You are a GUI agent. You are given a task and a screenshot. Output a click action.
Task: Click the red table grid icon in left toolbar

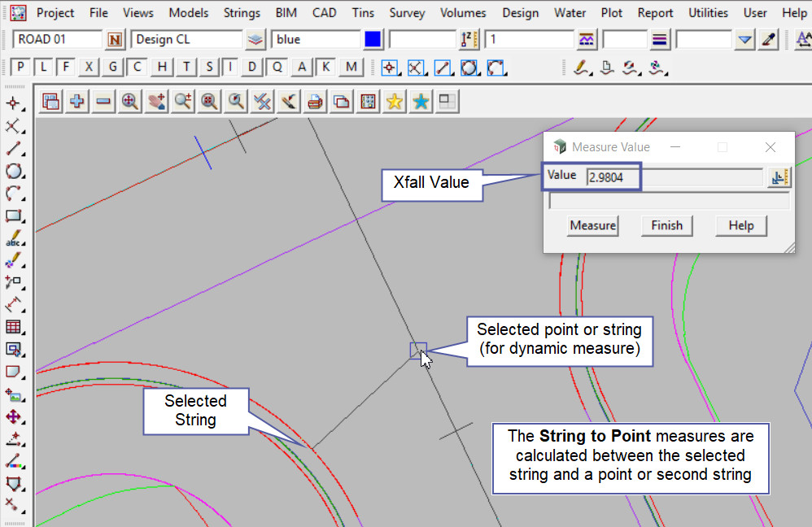pyautogui.click(x=13, y=327)
